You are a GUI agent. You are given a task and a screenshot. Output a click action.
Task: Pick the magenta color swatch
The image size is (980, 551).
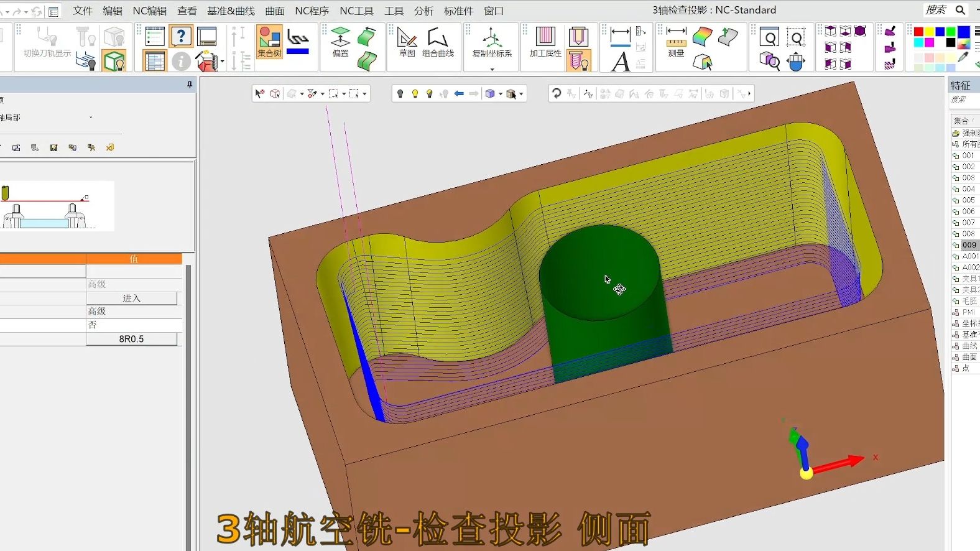click(x=929, y=42)
